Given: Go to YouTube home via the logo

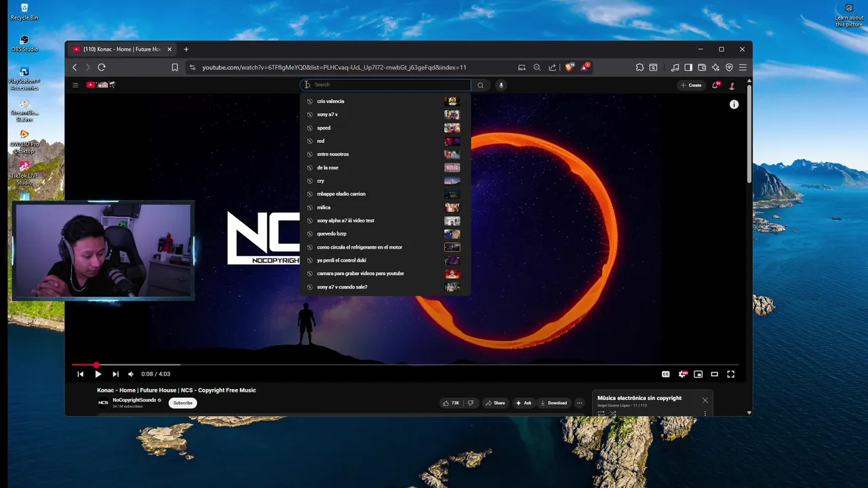Looking at the screenshot, I should pyautogui.click(x=100, y=85).
